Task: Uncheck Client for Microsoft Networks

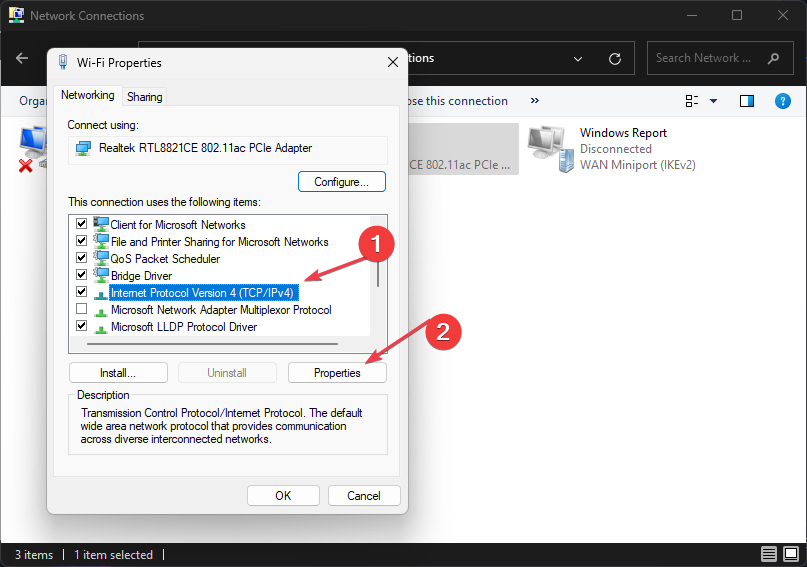Action: 81,224
